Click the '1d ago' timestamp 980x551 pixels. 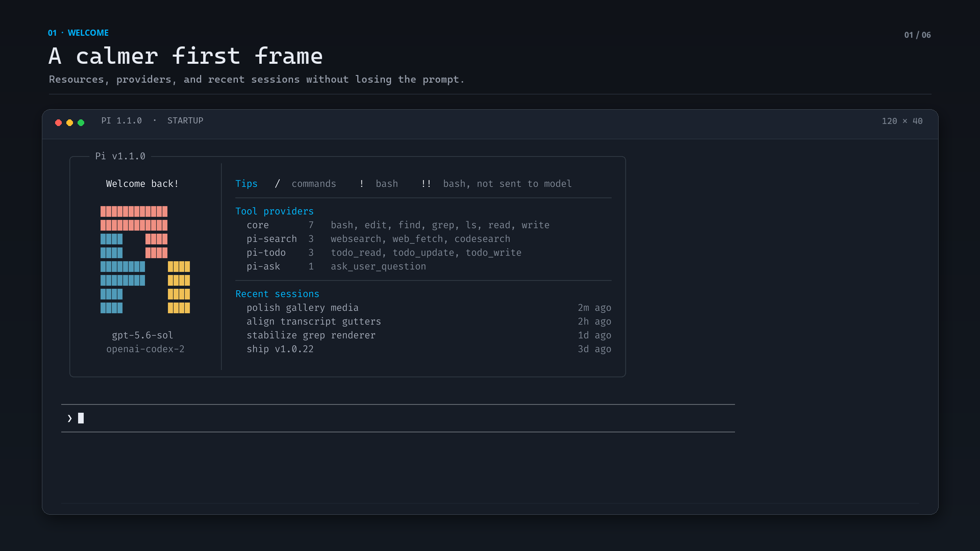(595, 335)
